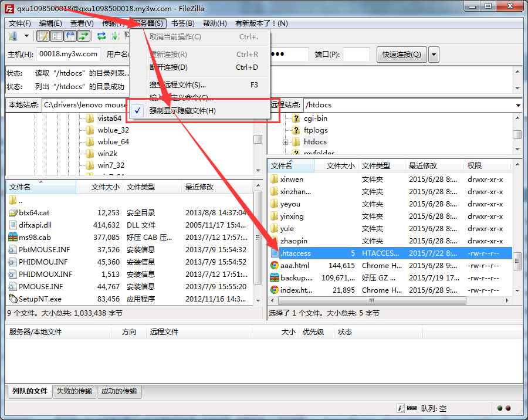Image resolution: width=528 pixels, height=420 pixels.
Task: Toggle local directory tree icon
Action: click(57, 36)
